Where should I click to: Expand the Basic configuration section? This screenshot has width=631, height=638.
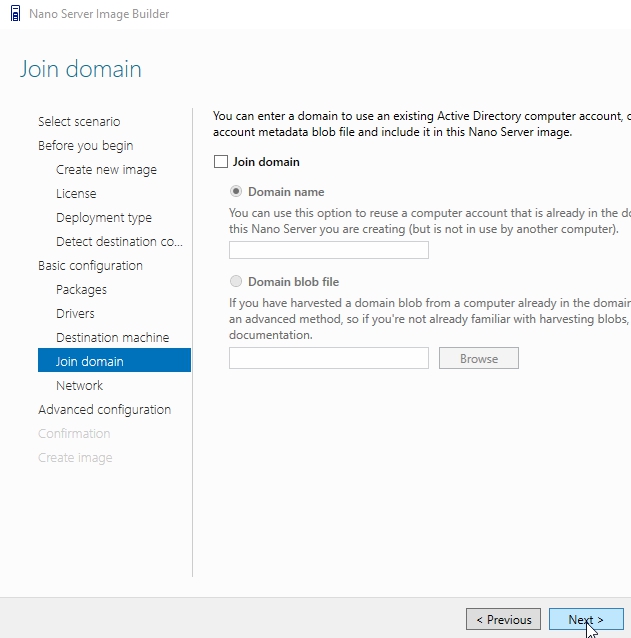coord(90,266)
